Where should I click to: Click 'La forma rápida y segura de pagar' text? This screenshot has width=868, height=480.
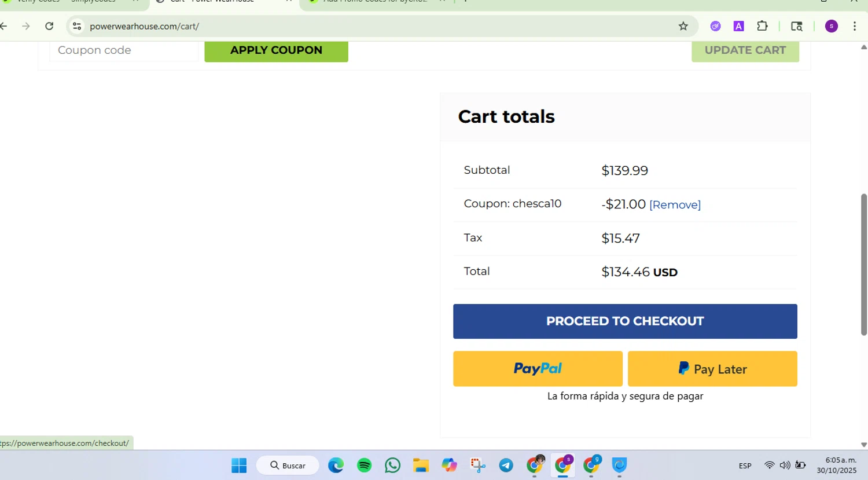(625, 396)
